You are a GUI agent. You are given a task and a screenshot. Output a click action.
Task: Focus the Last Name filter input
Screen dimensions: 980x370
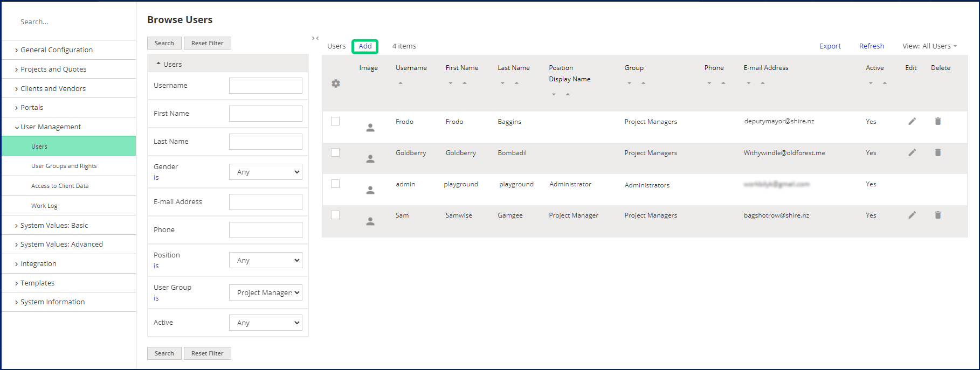pyautogui.click(x=266, y=142)
